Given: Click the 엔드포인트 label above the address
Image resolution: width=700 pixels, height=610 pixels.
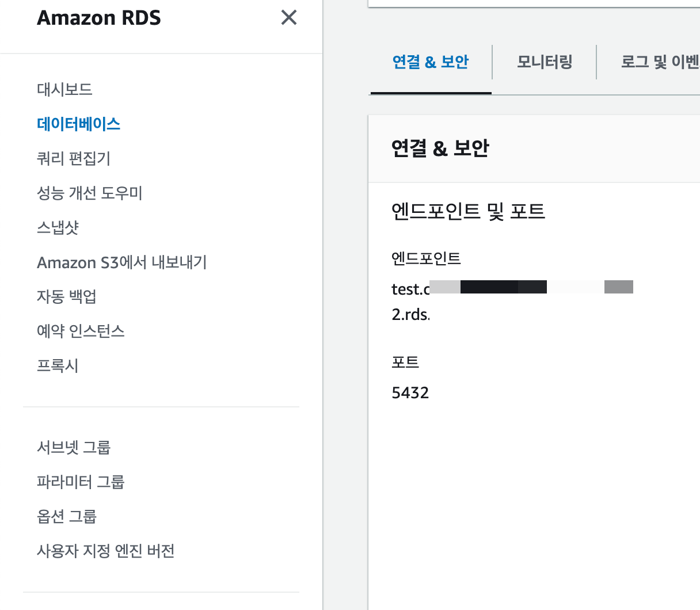Looking at the screenshot, I should [426, 258].
